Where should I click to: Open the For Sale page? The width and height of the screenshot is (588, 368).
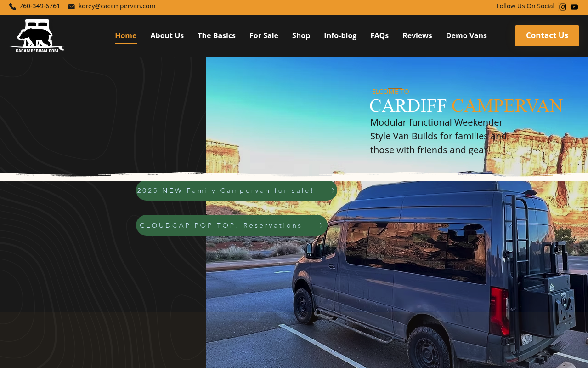pyautogui.click(x=264, y=34)
